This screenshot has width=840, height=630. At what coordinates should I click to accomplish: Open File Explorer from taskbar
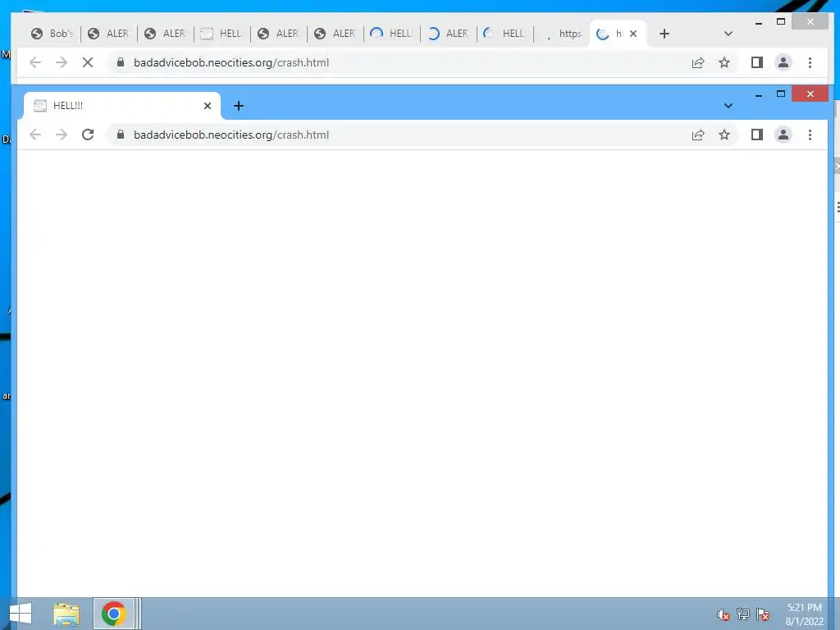(66, 614)
